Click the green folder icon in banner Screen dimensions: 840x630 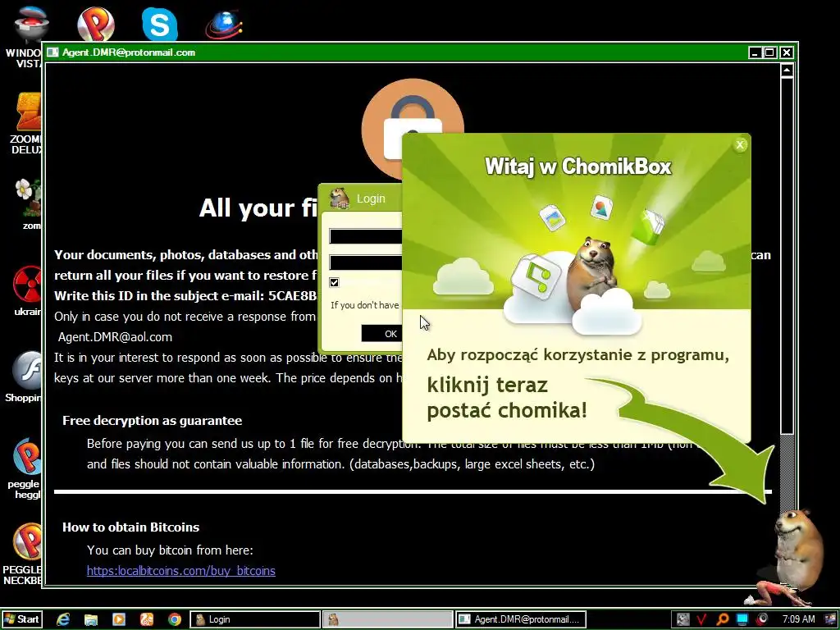point(648,226)
